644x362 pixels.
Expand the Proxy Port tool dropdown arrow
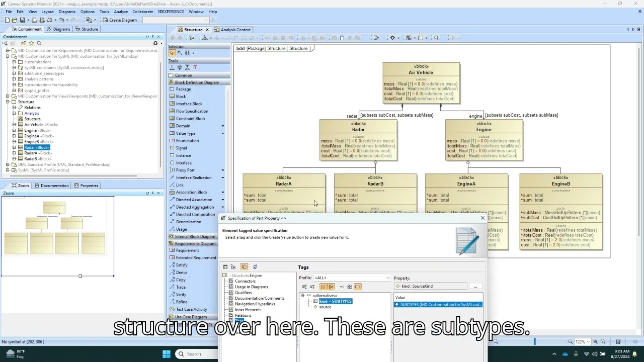[x=222, y=170]
